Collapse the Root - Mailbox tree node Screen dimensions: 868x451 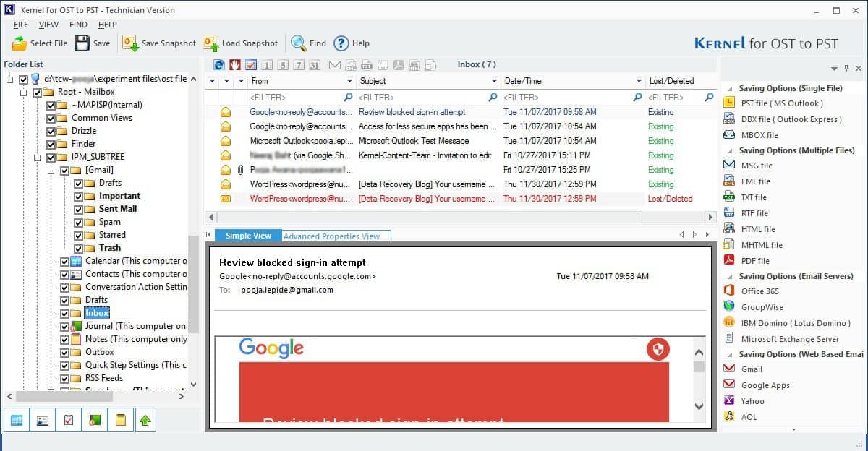25,93
